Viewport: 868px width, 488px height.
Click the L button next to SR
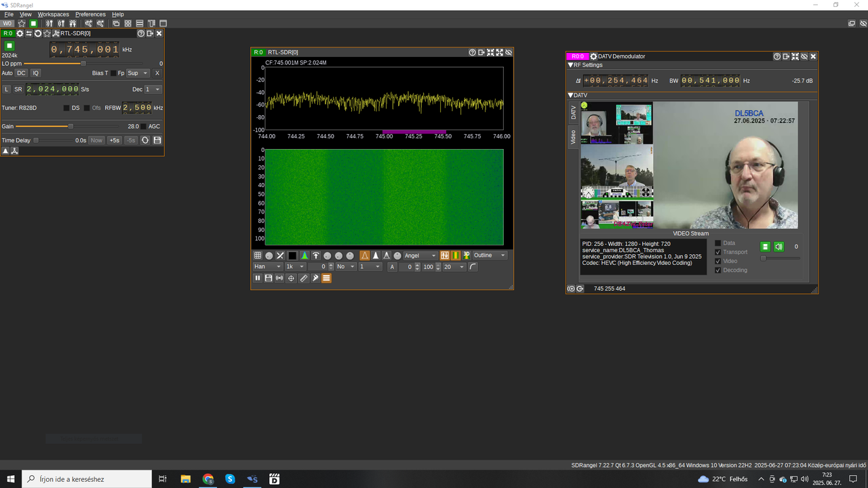coord(7,89)
